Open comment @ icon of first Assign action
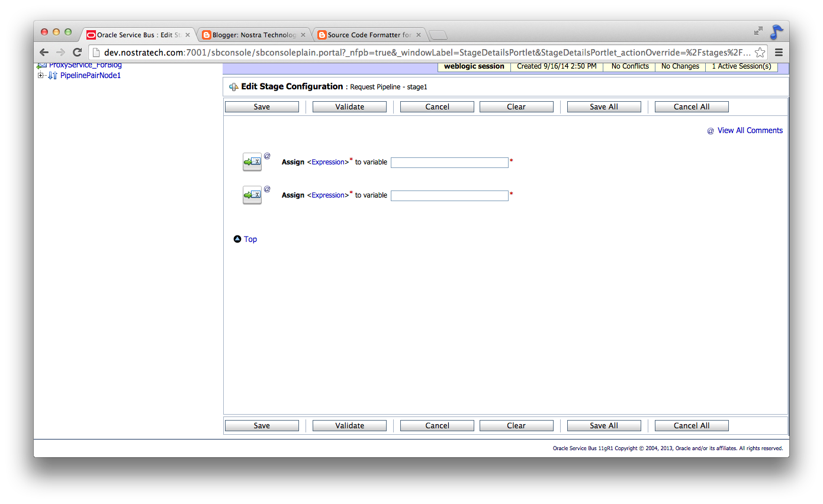This screenshot has width=823, height=504. [267, 156]
